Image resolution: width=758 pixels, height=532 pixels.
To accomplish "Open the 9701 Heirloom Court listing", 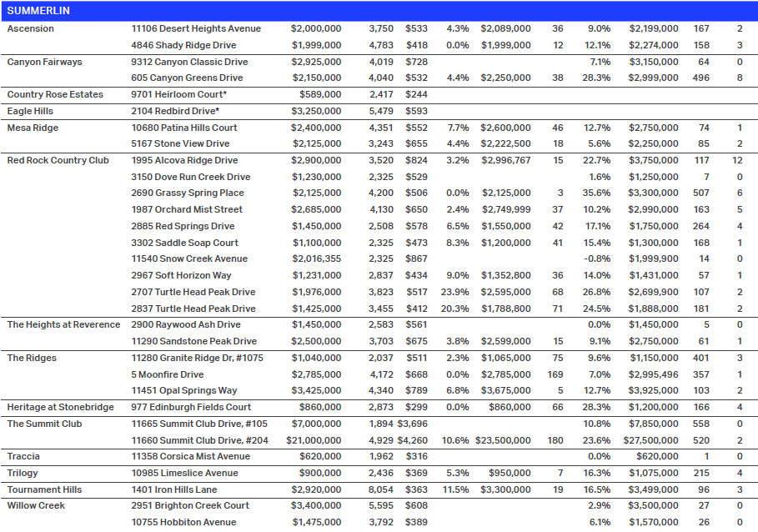I will click(x=178, y=94).
